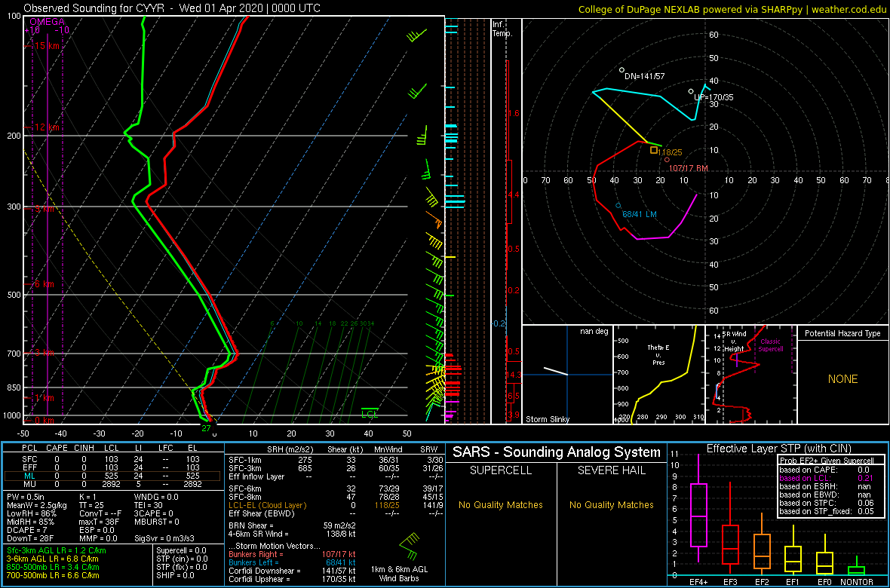The image size is (890, 588).
Task: Click the Corfidi Upshear vector line
Action: (291, 579)
